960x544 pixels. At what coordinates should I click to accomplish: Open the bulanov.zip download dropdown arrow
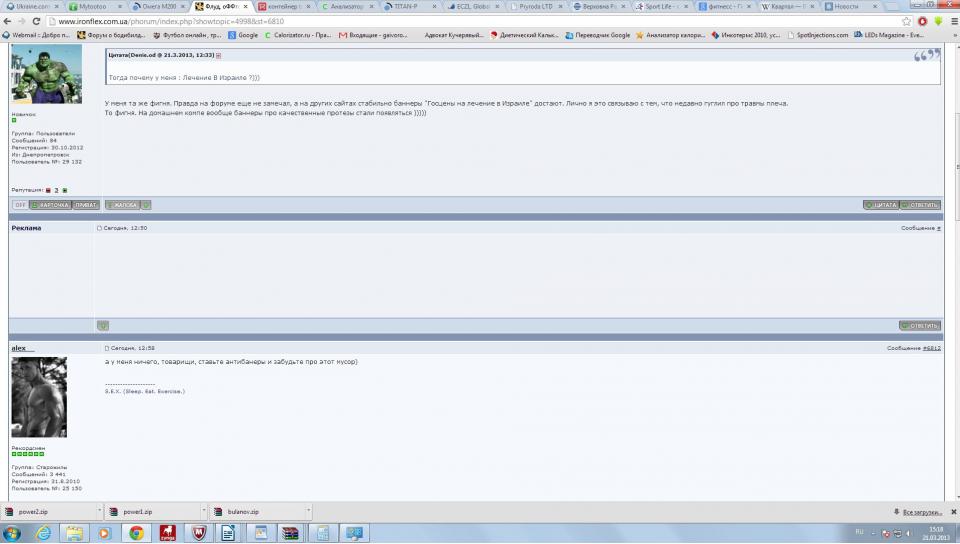pyautogui.click(x=310, y=511)
